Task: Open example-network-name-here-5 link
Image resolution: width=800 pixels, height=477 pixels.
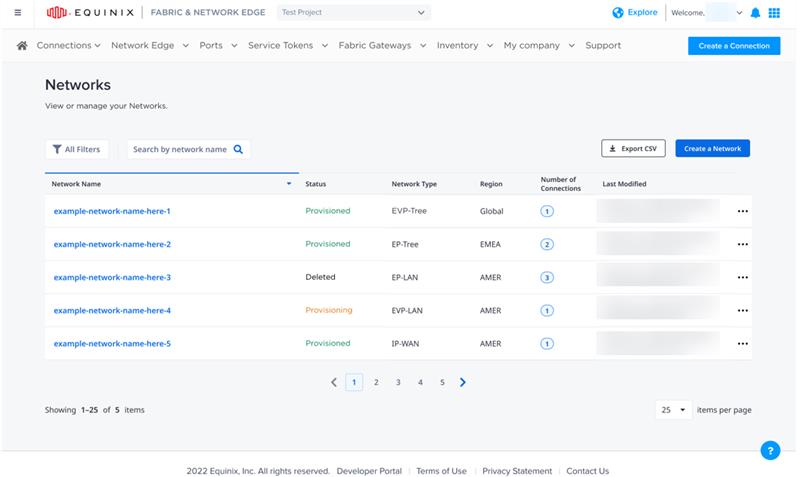Action: 112,344
